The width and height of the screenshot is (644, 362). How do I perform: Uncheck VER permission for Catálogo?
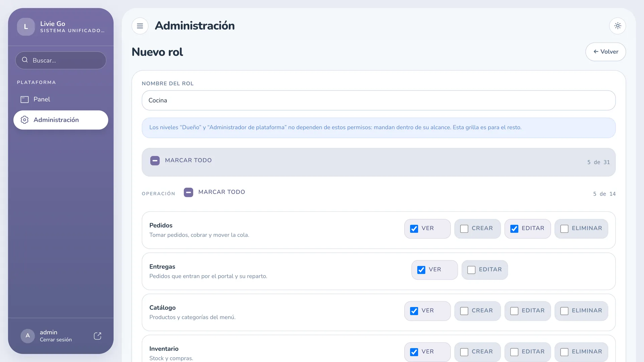(x=414, y=311)
